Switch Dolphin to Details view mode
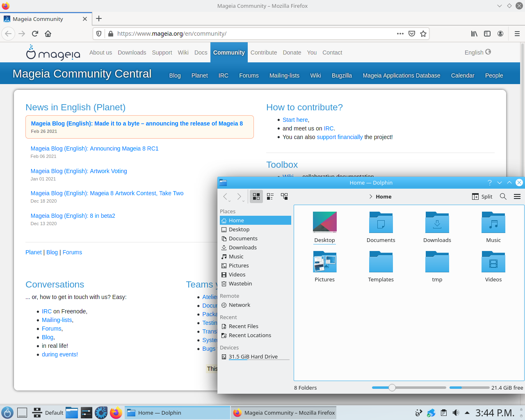The width and height of the screenshot is (525, 420). click(284, 196)
